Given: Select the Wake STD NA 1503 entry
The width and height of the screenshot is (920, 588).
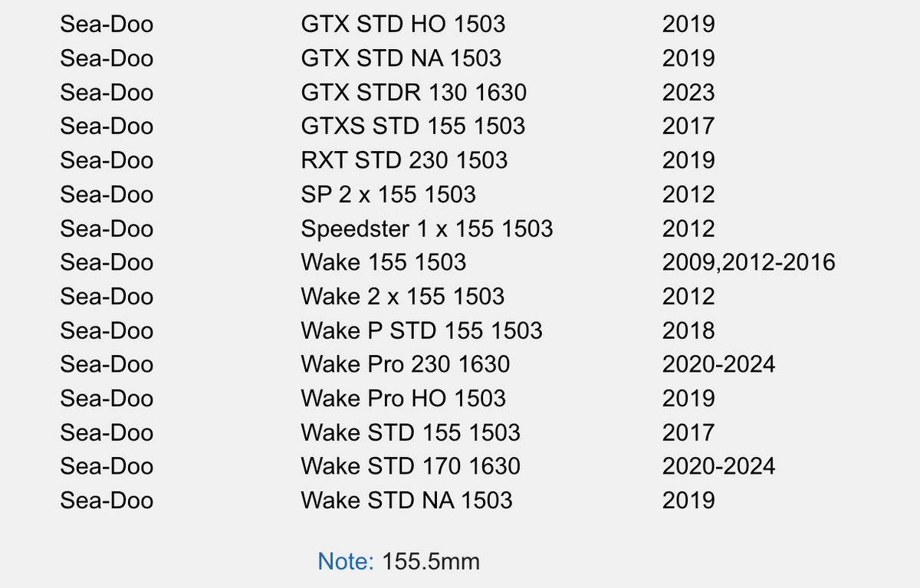Looking at the screenshot, I should tap(406, 501).
